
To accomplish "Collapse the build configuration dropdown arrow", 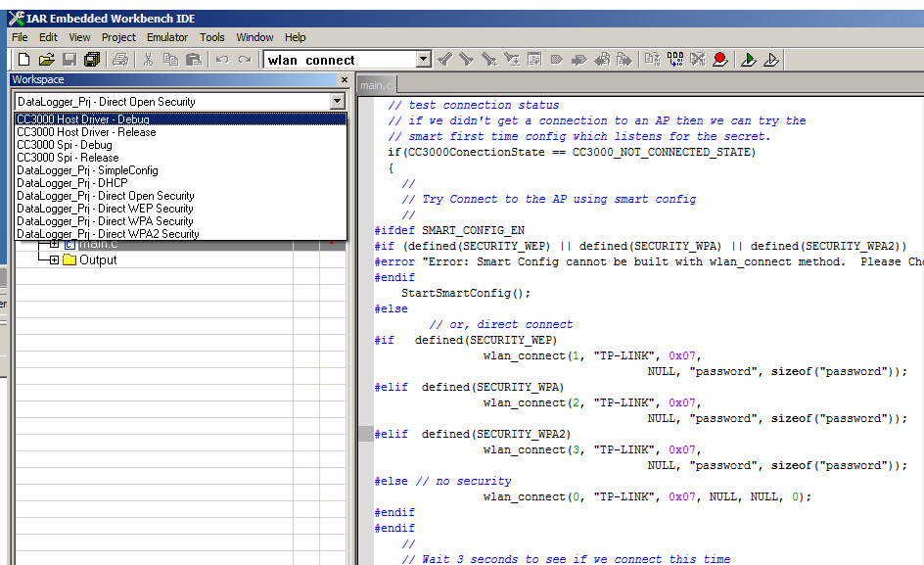I will 337,102.
